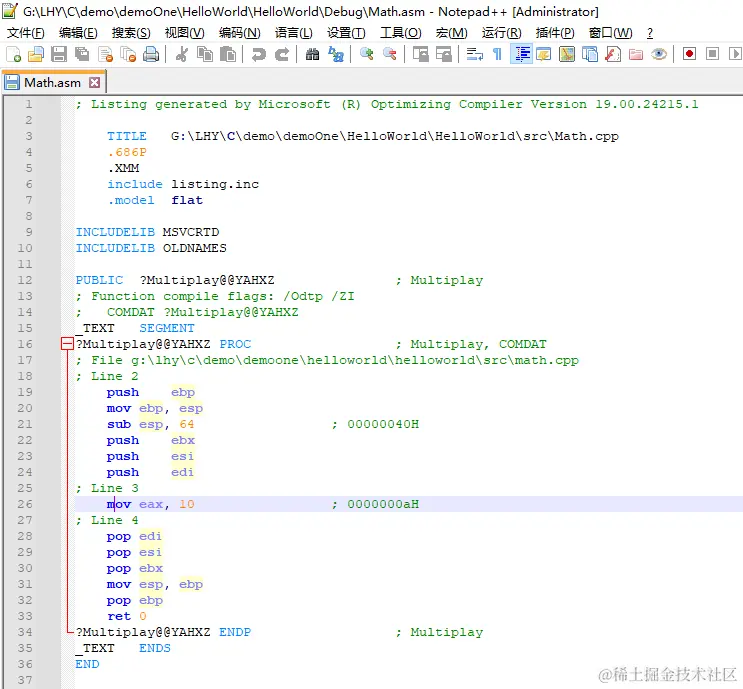Open the 宏(M) menu

tap(451, 33)
